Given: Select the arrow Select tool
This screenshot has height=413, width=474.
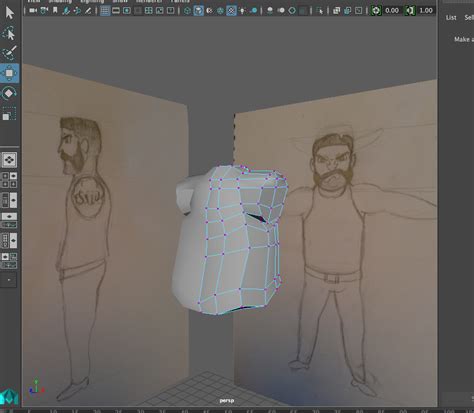Looking at the screenshot, I should click(x=9, y=13).
